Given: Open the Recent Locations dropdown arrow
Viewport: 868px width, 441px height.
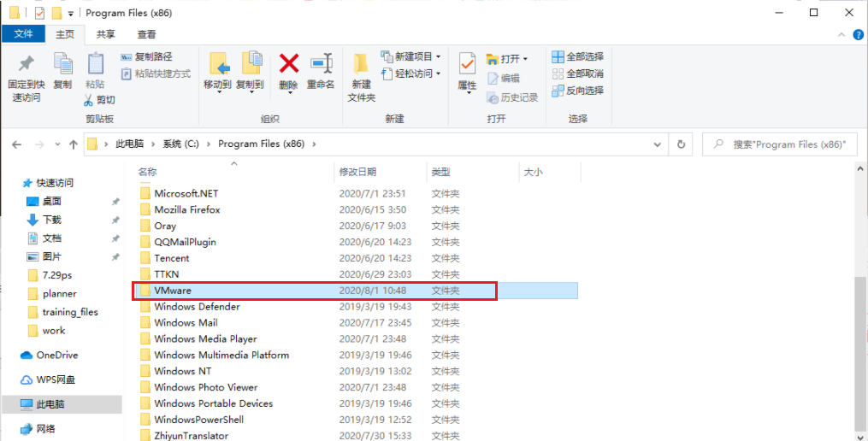Looking at the screenshot, I should 57,144.
